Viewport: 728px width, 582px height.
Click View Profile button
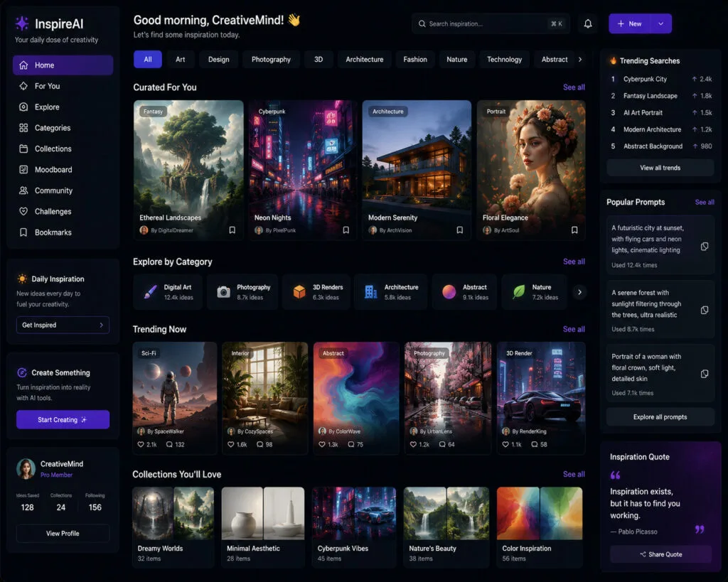[x=63, y=533]
